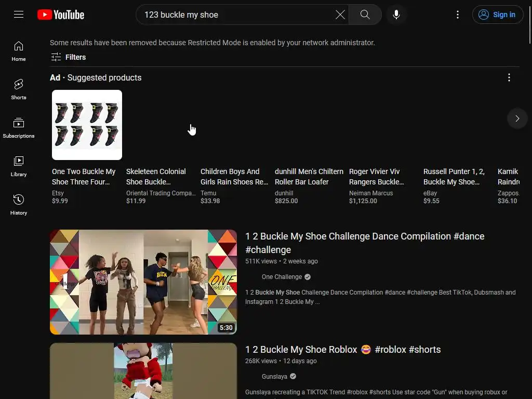Click the $9.99 Etsy price
The image size is (532, 399).
tap(60, 201)
